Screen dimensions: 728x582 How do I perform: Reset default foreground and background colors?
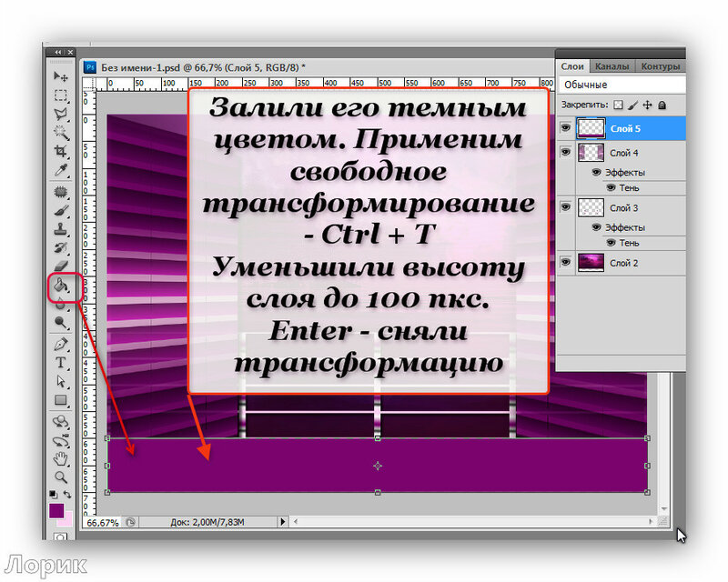point(53,494)
